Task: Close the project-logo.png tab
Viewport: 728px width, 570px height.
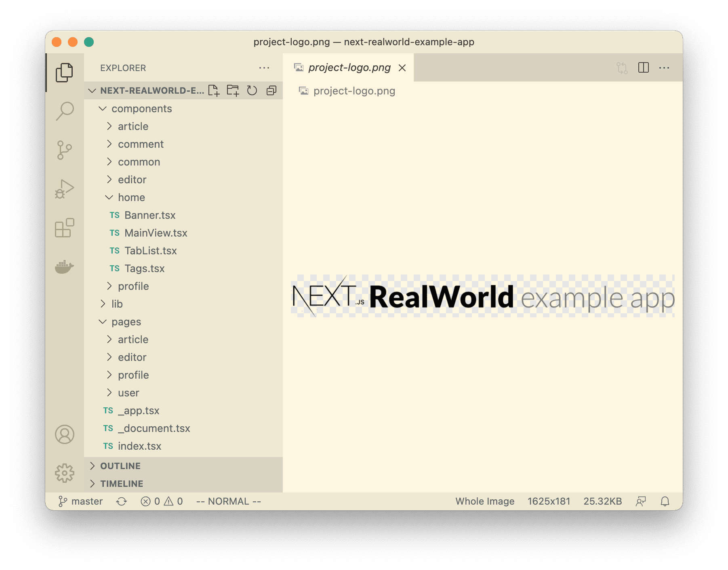Action: click(x=402, y=68)
